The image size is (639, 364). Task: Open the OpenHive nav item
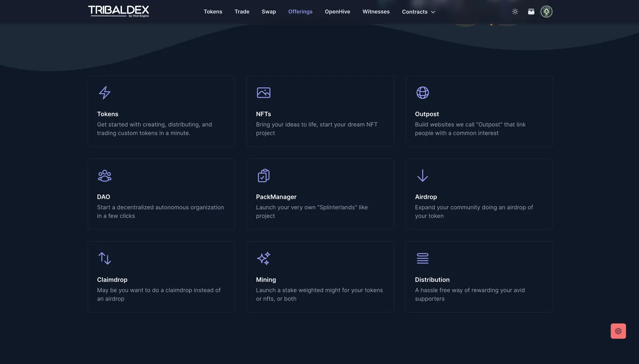coord(337,11)
